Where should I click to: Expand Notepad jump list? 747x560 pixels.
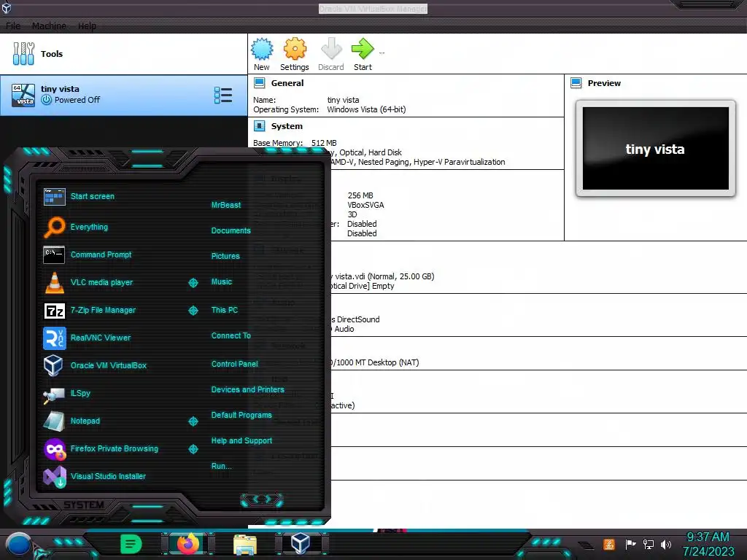click(193, 421)
